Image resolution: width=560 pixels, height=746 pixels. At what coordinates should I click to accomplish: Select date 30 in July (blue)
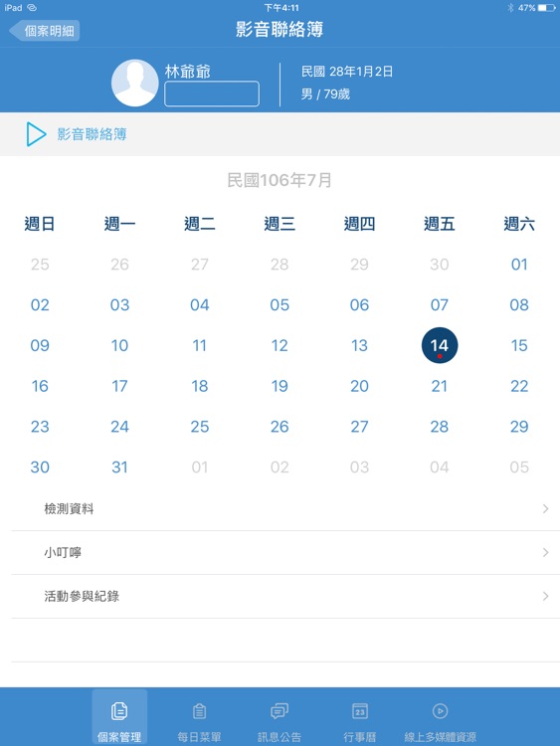click(x=40, y=467)
